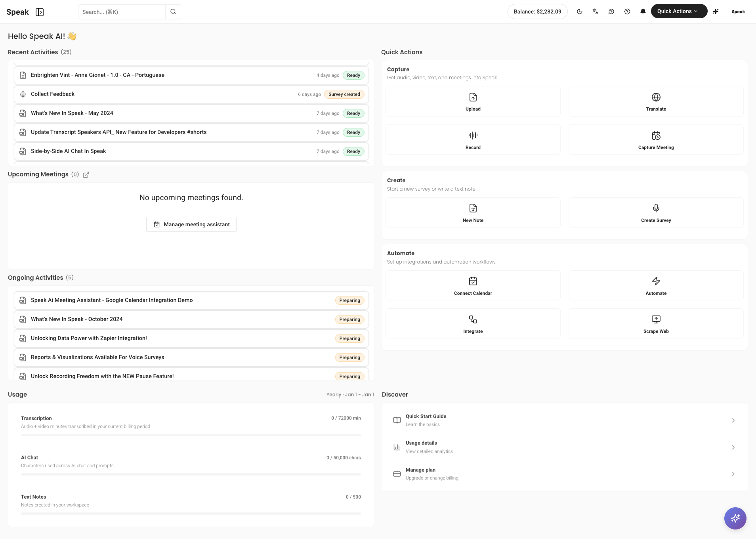Screen dimensions: 756x539
Task: Click the Ready badge on Side-by-Side AI Chat
Action: [x=353, y=151]
